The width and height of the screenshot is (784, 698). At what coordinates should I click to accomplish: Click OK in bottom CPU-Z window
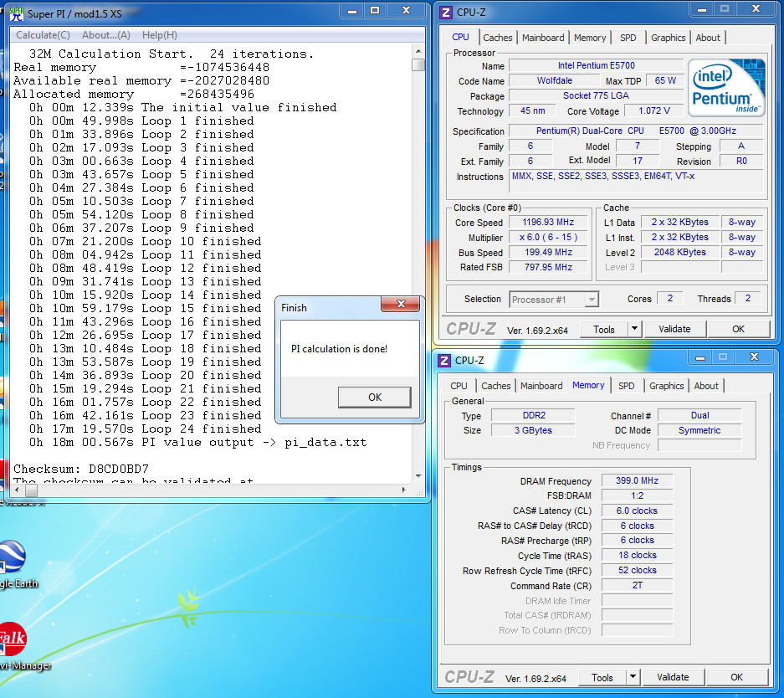737,677
